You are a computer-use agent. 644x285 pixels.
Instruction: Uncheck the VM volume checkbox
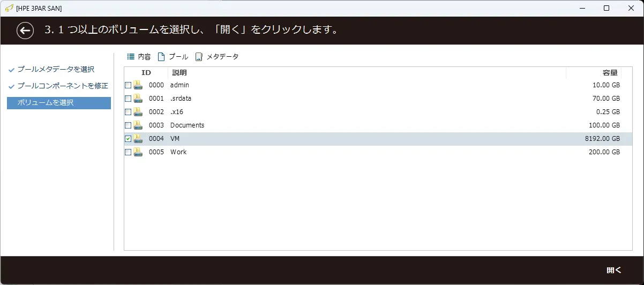pyautogui.click(x=128, y=139)
